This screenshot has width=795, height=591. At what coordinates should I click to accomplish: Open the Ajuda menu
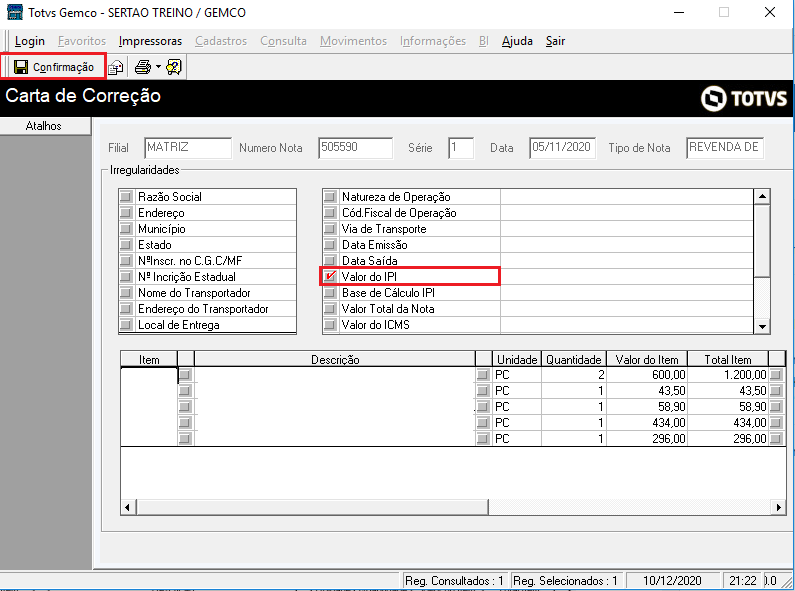point(517,41)
